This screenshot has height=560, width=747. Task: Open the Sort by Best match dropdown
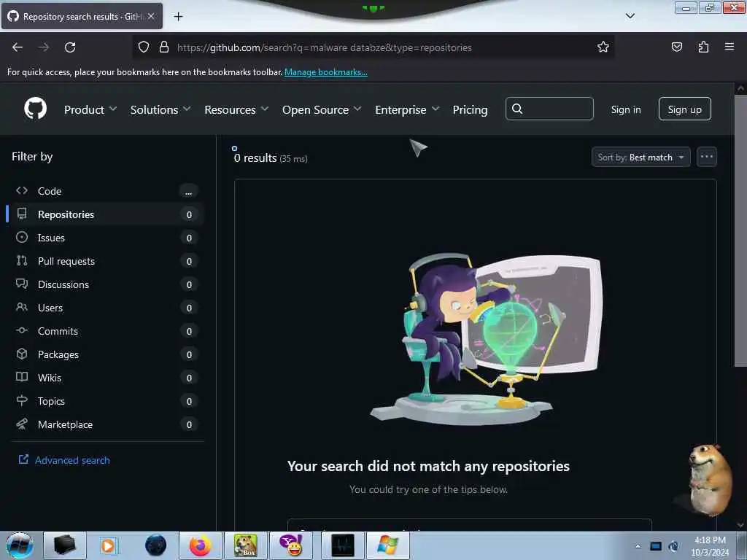coord(640,157)
